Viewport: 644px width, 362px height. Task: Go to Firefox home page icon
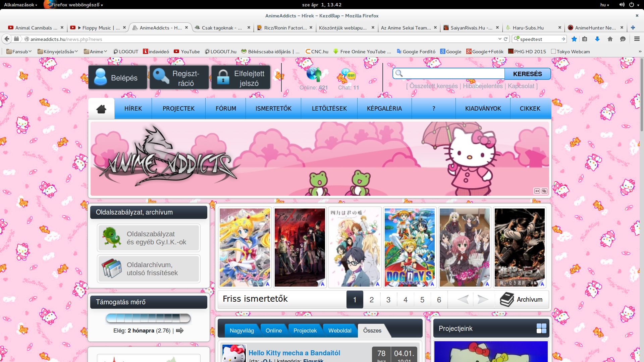[610, 39]
